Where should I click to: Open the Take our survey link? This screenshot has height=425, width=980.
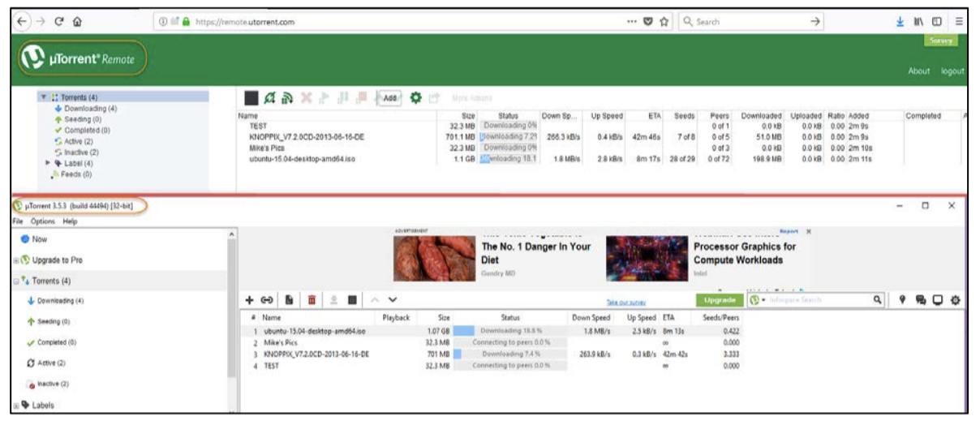tap(625, 302)
